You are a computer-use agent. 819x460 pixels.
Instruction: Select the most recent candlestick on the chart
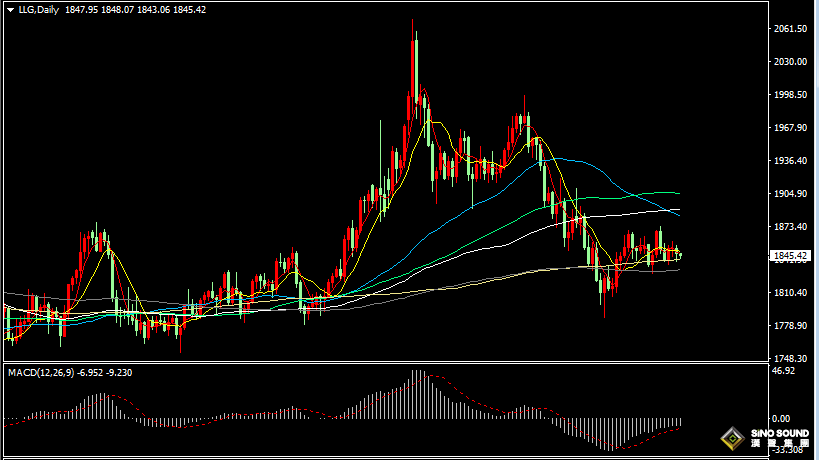(x=680, y=256)
